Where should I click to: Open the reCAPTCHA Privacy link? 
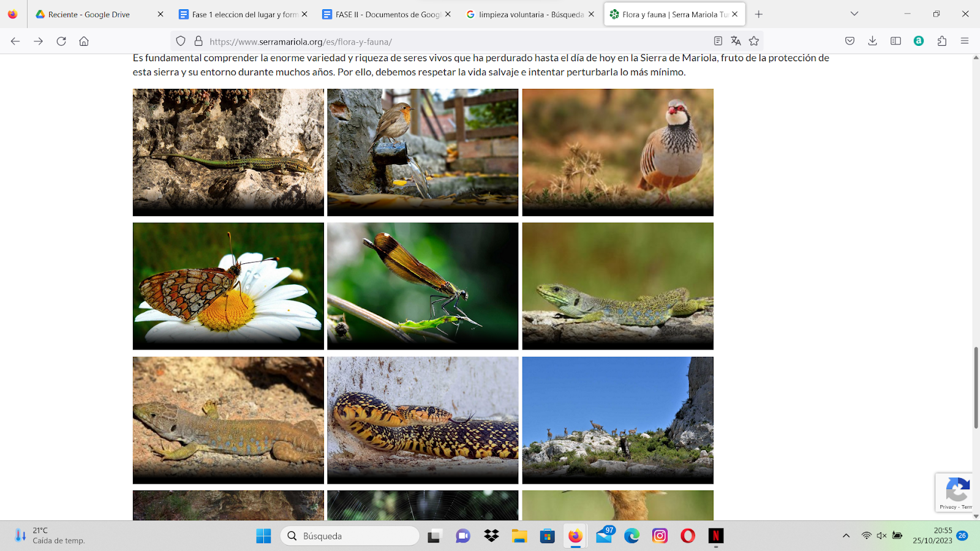point(948,507)
